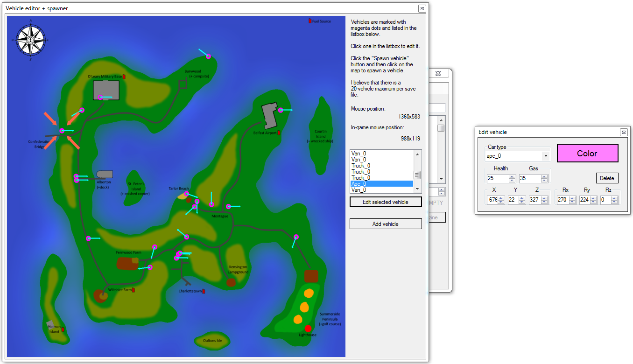This screenshot has height=364, width=633.
Task: Click the Ry field showing 224
Action: [584, 200]
